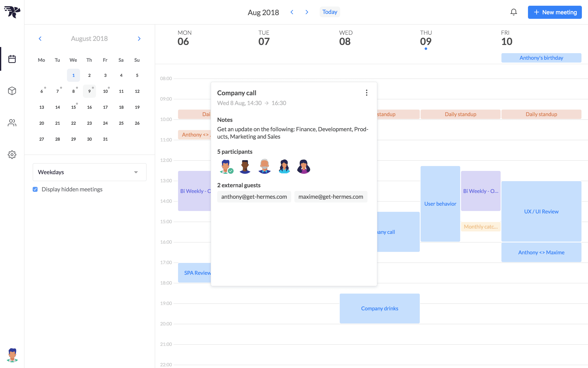Open Wednesday's partially hidden standup event

pos(398,114)
